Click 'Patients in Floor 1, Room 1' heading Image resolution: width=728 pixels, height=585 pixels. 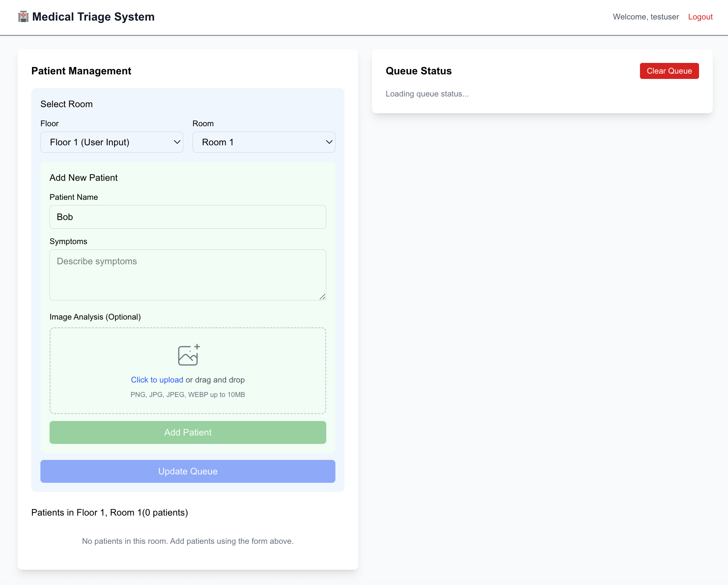point(110,513)
